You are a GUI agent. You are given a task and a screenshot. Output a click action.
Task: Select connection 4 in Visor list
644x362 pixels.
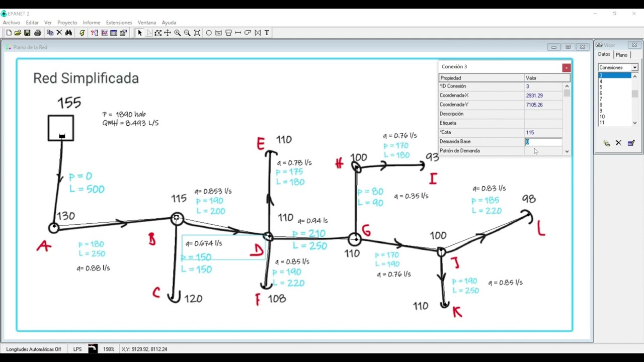pyautogui.click(x=614, y=81)
